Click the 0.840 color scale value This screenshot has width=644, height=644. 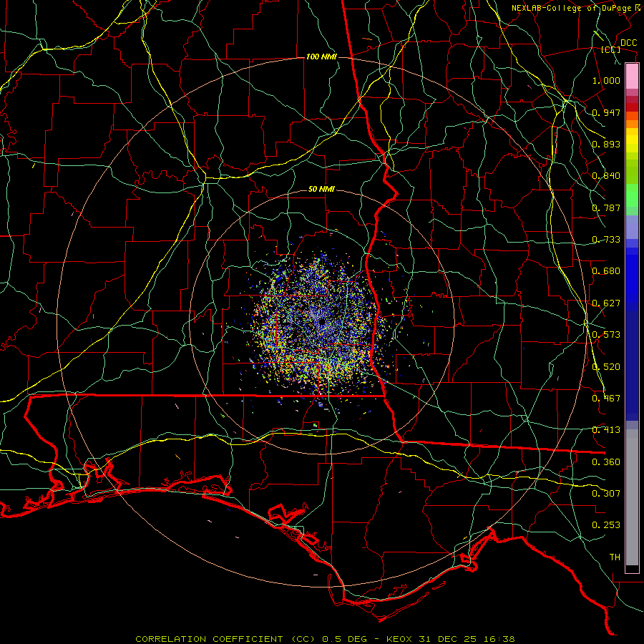coord(606,176)
